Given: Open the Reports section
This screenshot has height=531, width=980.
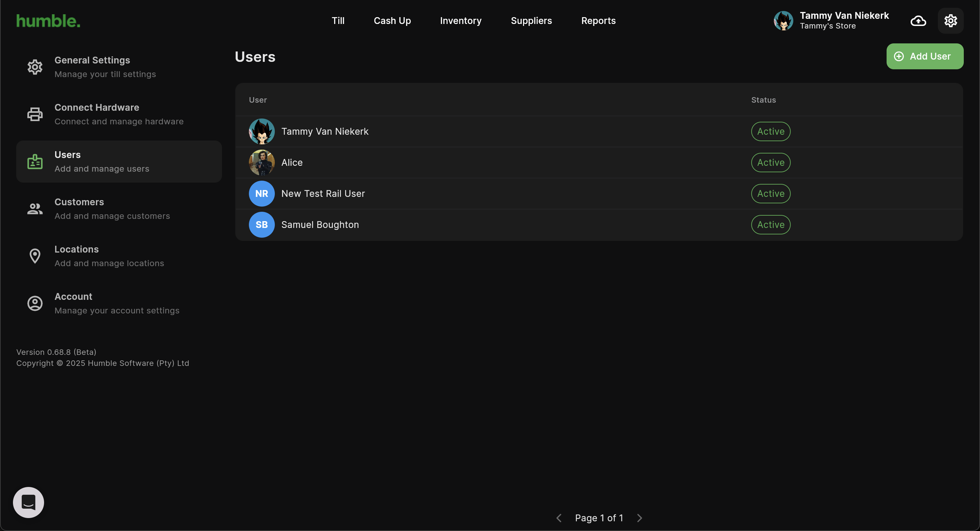Looking at the screenshot, I should (x=599, y=20).
